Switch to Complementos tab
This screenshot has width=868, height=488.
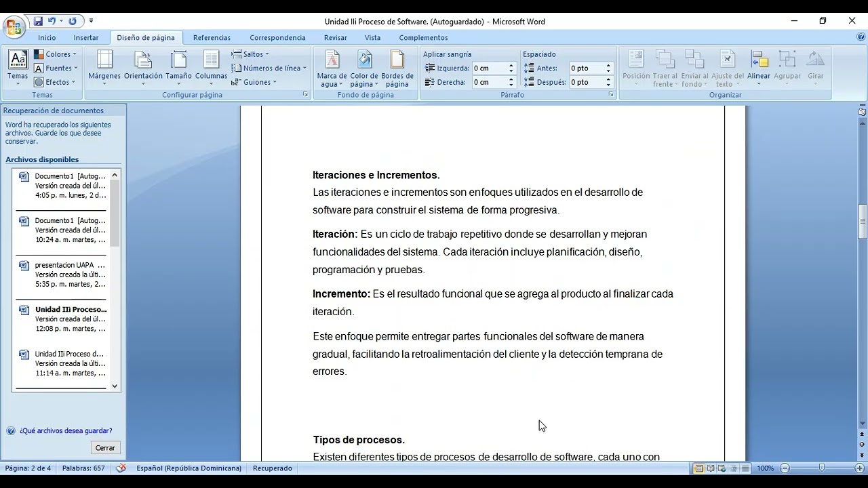tap(423, 38)
